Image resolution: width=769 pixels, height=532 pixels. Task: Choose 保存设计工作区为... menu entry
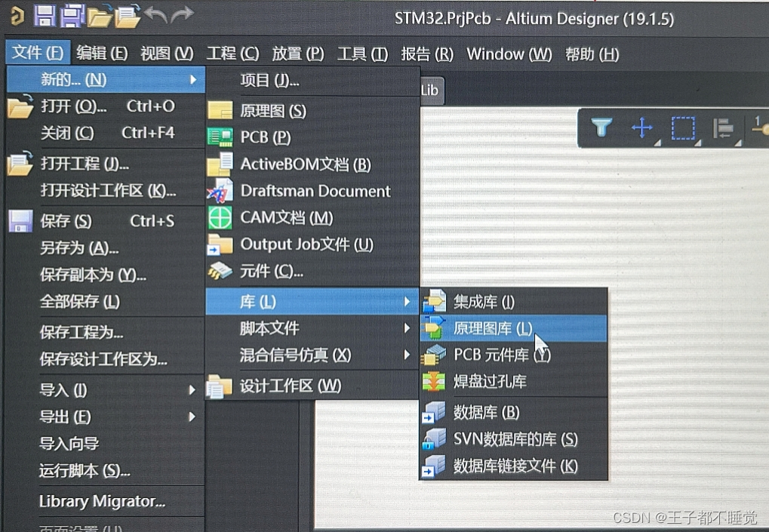pos(105,359)
